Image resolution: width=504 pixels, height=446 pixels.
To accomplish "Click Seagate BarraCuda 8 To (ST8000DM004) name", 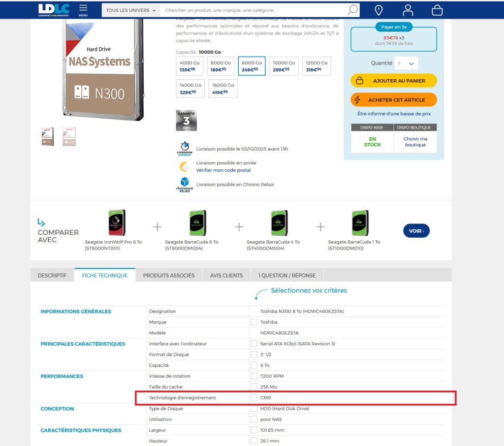I will click(x=191, y=245).
